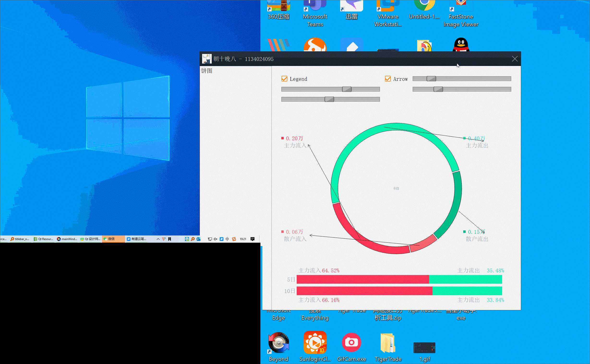Click the 0.15万 散户流出 legend marker

[464, 232]
